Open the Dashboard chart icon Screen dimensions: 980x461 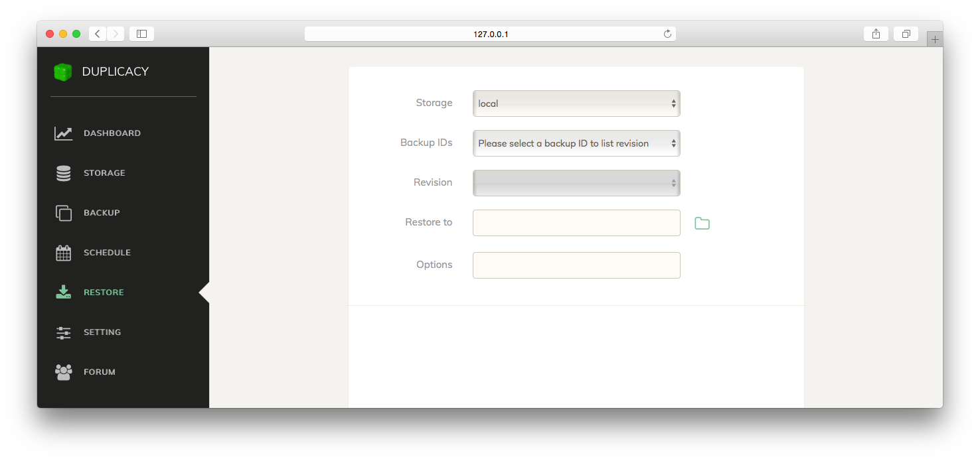coord(64,133)
